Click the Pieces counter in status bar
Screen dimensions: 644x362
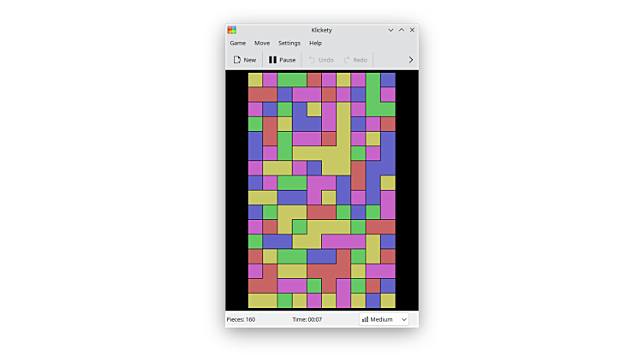[241, 319]
